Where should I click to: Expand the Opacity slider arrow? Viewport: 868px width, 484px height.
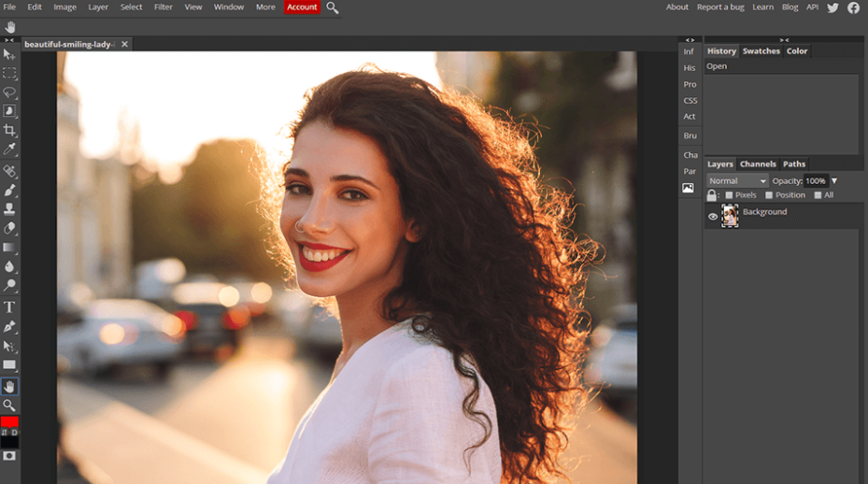834,180
